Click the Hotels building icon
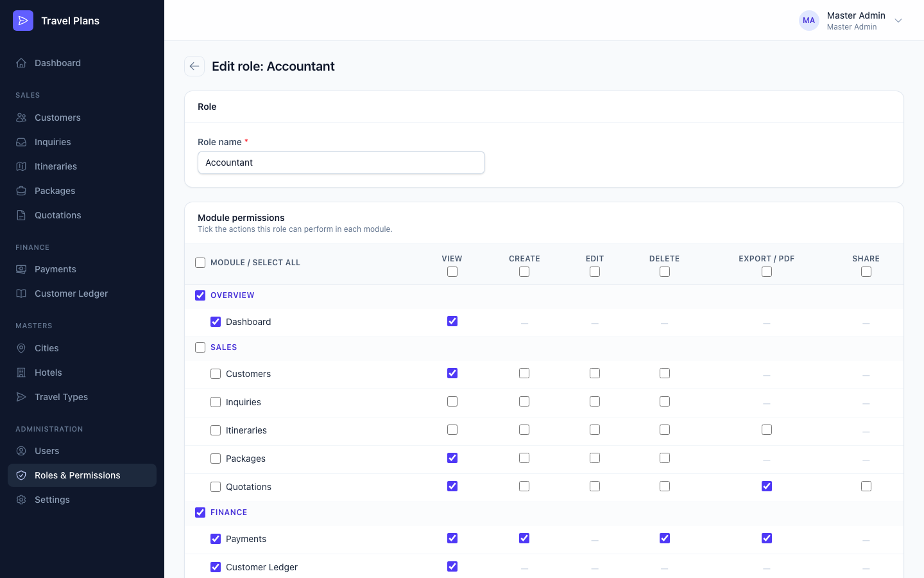 coord(21,372)
